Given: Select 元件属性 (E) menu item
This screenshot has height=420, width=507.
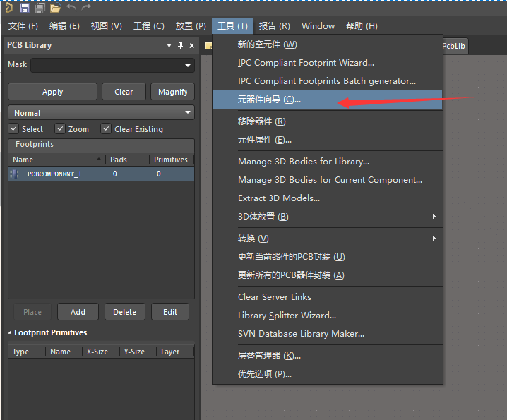Looking at the screenshot, I should (x=328, y=140).
